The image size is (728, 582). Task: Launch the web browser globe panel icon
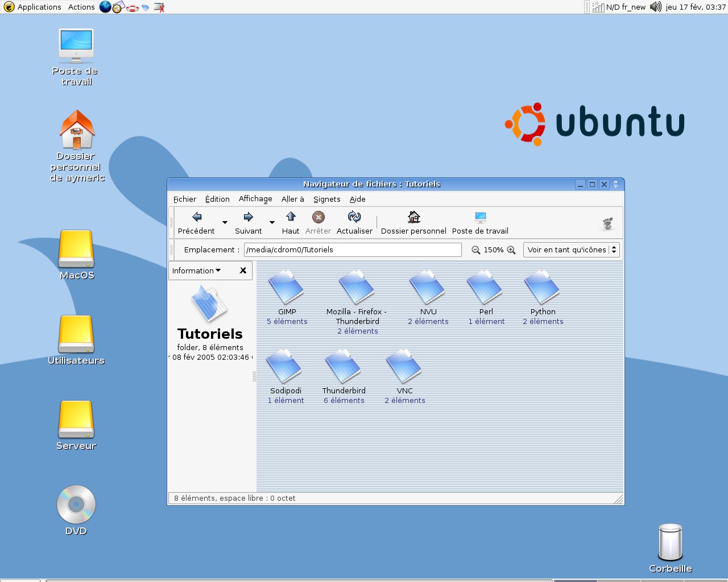105,7
